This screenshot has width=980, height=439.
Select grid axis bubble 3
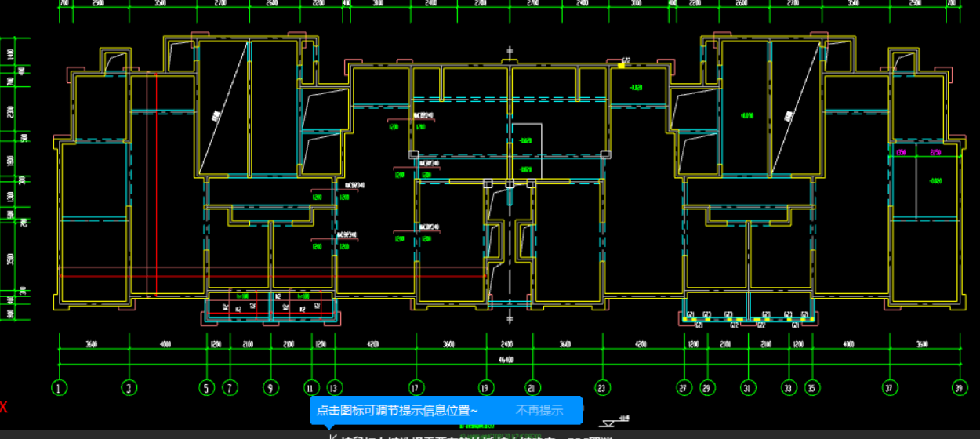(x=129, y=387)
